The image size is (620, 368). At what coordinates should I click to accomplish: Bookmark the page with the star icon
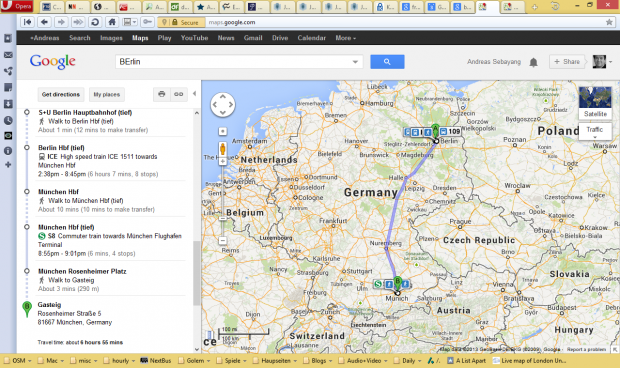[609, 23]
